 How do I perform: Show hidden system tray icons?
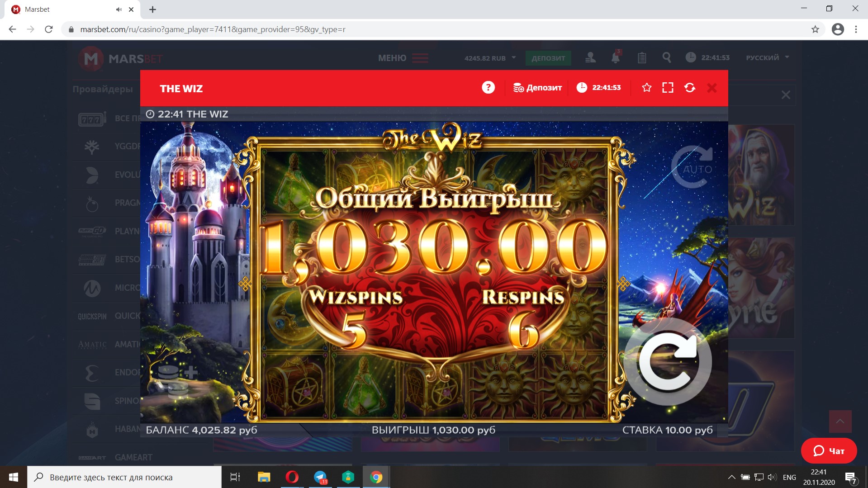point(731,477)
